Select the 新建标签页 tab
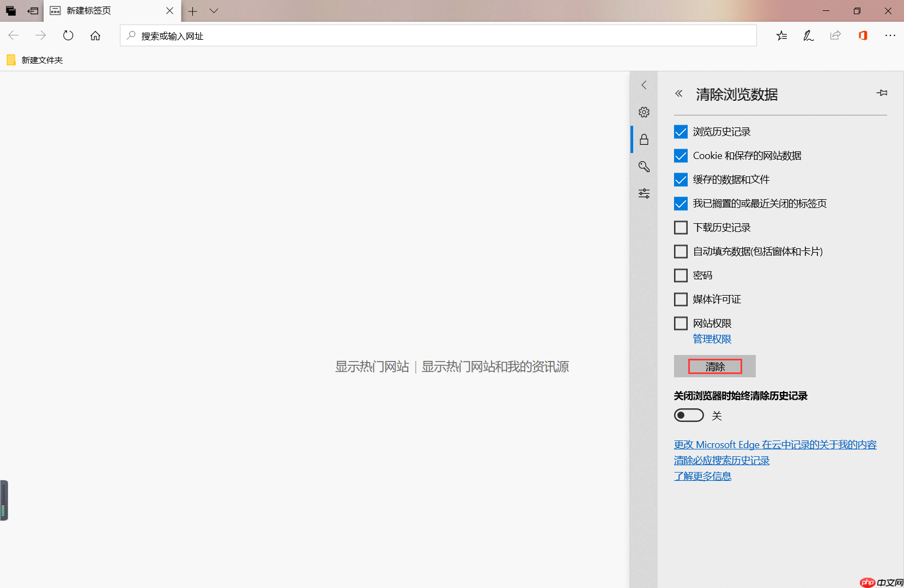 click(x=112, y=11)
